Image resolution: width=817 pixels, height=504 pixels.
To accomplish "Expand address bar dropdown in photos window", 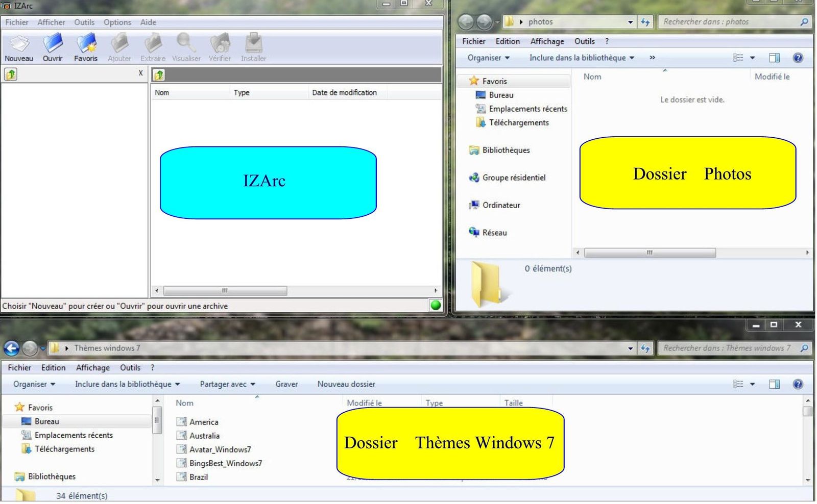I will 630,22.
